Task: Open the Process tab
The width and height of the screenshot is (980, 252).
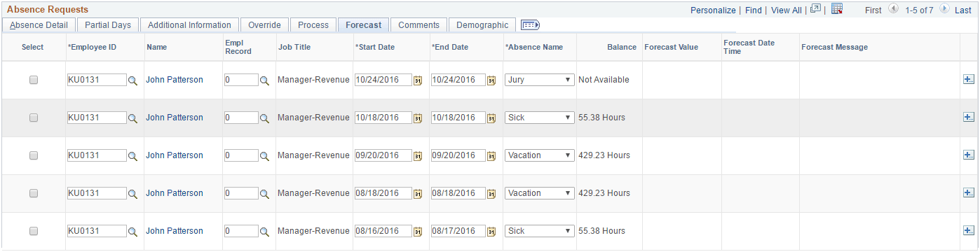Action: tap(313, 25)
